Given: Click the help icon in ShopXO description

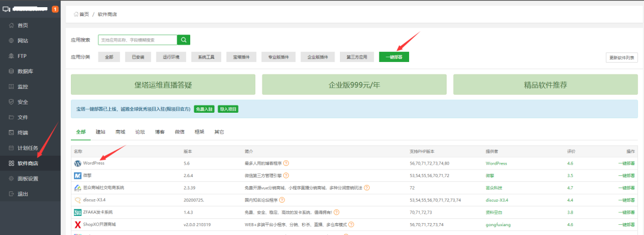Looking at the screenshot, I should [351, 225].
